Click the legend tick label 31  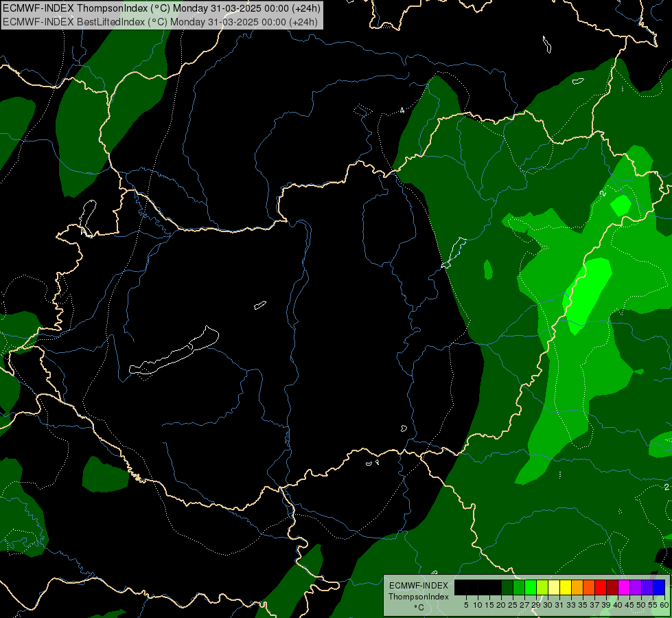[559, 605]
